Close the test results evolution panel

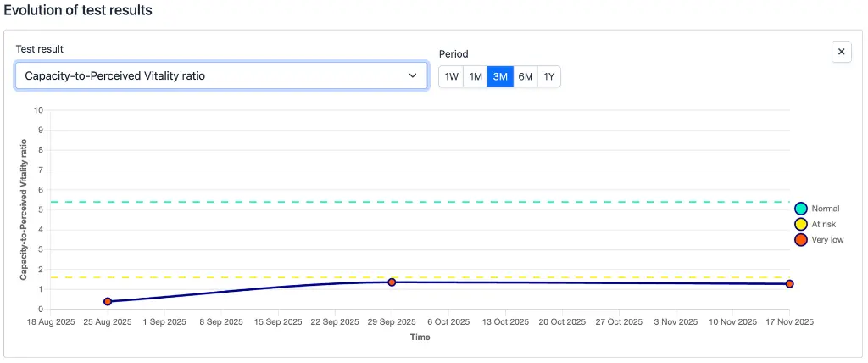[x=841, y=52]
